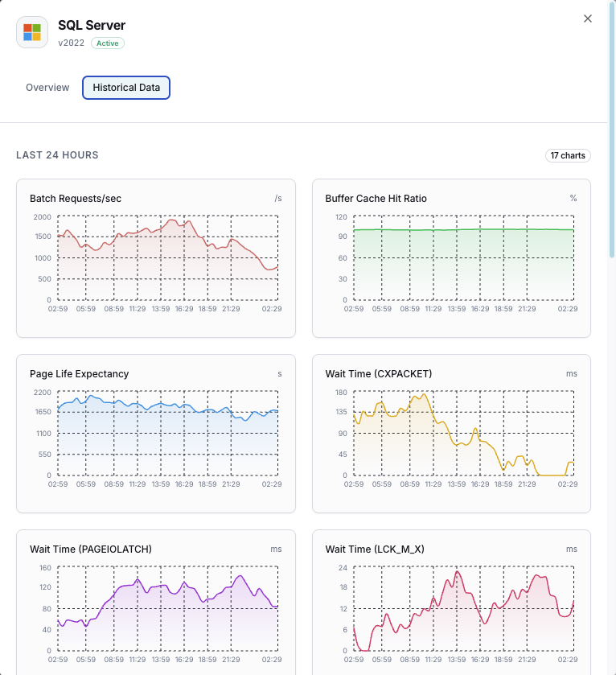Click the Active status badge

[x=107, y=43]
